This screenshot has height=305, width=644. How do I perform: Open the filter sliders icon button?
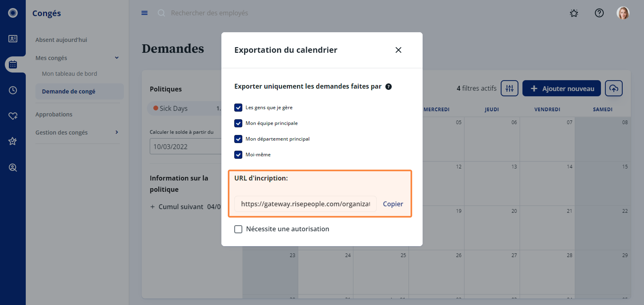click(x=509, y=88)
